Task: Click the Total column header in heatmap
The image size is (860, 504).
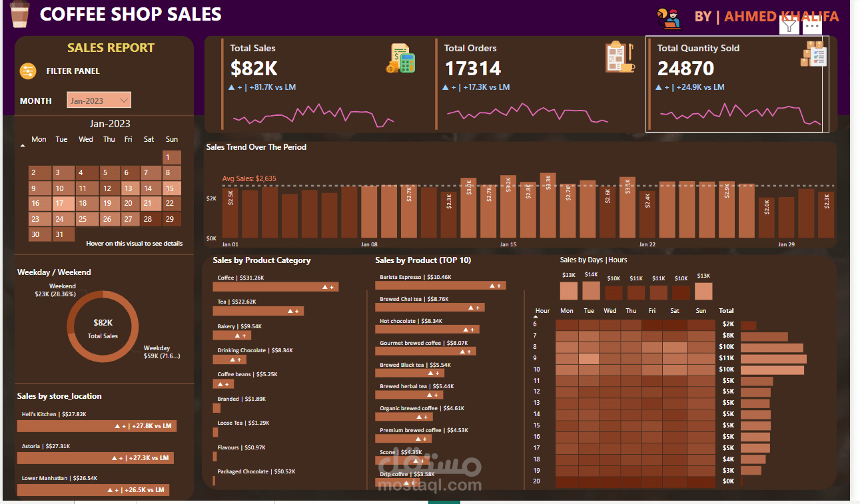Action: 726,310
